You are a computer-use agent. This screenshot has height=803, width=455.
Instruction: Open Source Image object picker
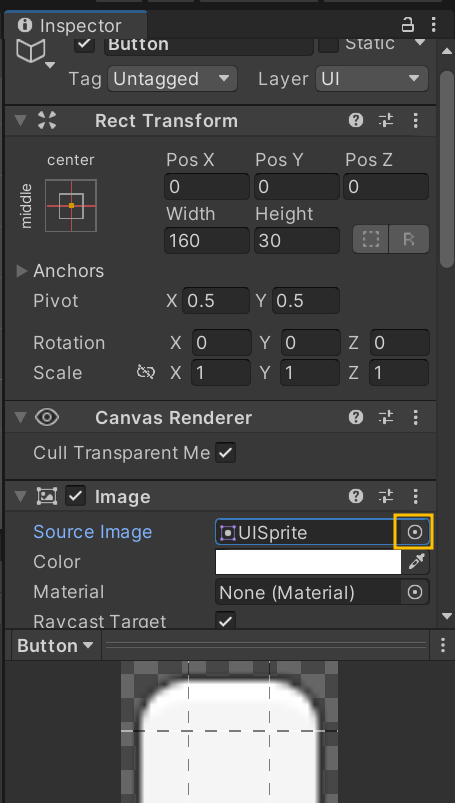[414, 532]
